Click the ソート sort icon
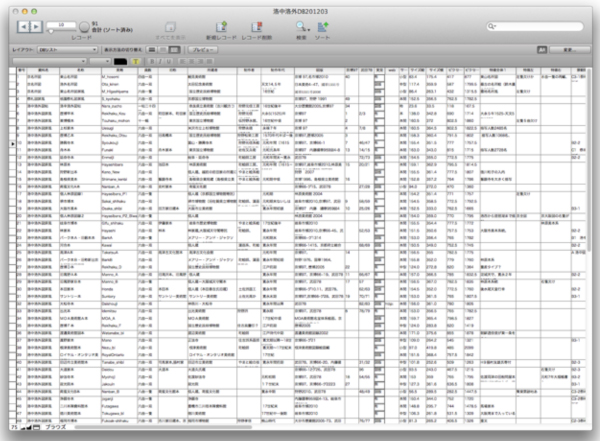 pyautogui.click(x=322, y=27)
